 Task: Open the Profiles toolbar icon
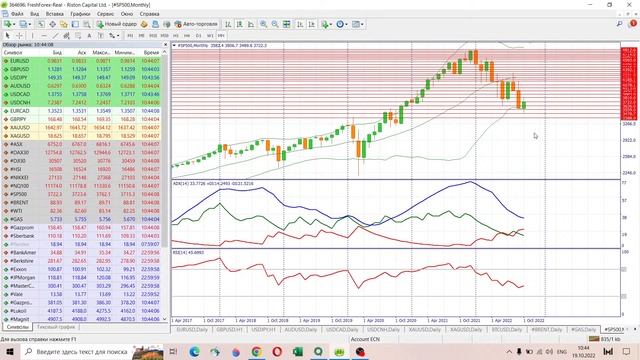(x=23, y=24)
